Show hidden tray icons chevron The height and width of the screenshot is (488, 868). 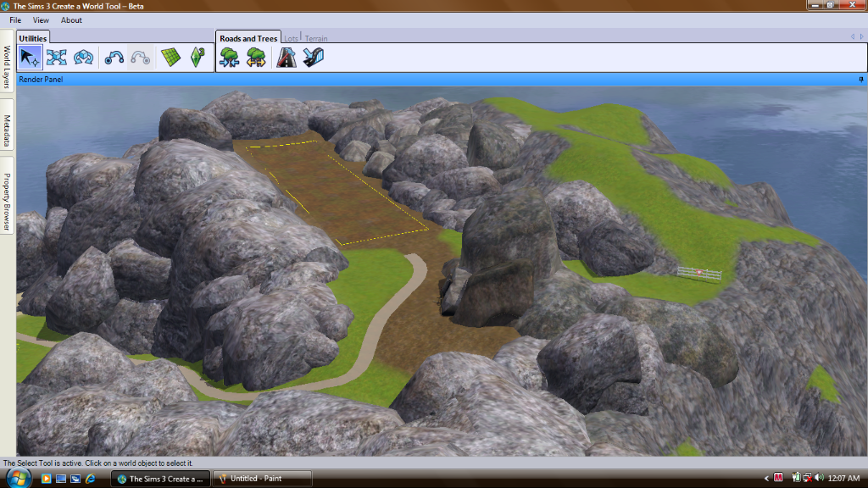[x=766, y=479]
